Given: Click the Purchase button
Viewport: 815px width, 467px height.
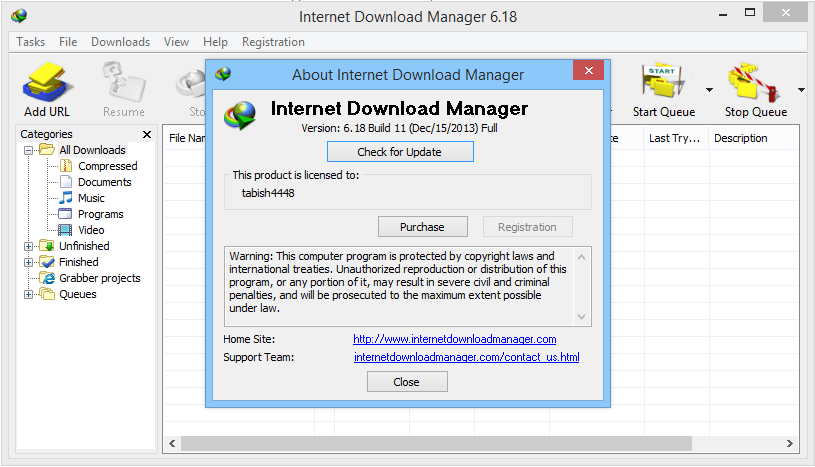Looking at the screenshot, I should pos(423,227).
